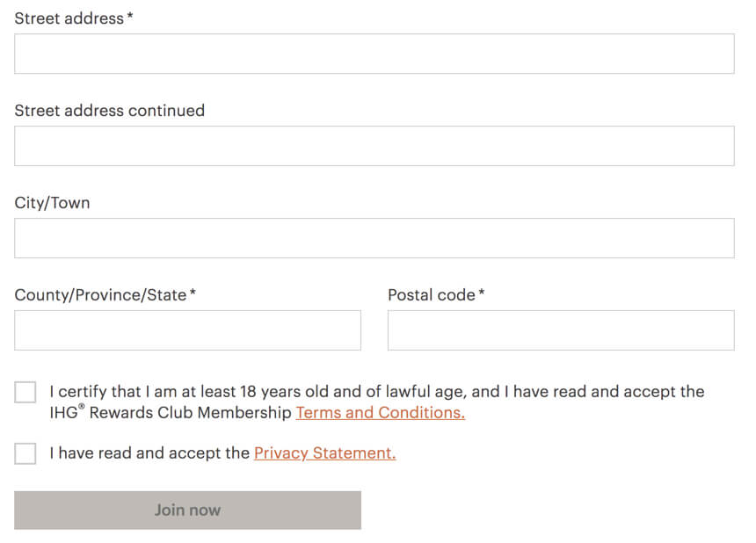Screen dimensions: 756x543
Task: Click the 'I certify that I am' text
Action: (113, 392)
